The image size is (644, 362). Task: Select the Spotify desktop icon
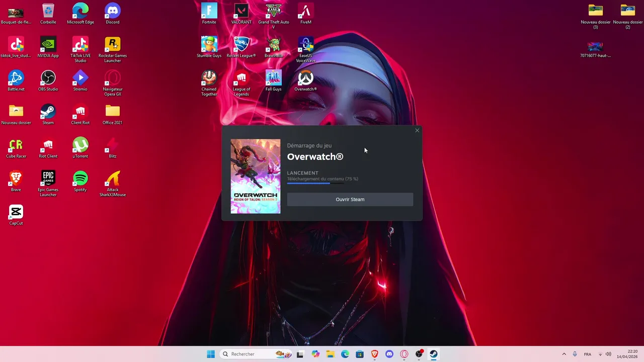(x=80, y=181)
